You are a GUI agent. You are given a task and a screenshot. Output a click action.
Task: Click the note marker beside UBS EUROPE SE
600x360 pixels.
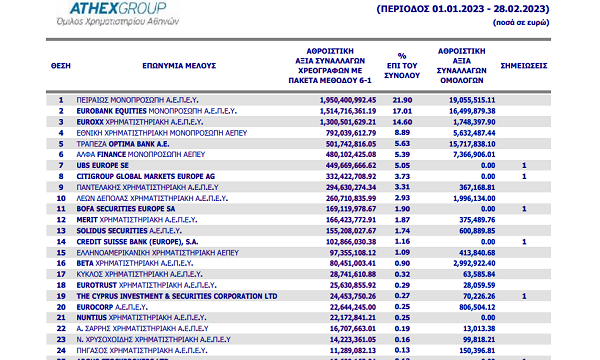coord(524,166)
